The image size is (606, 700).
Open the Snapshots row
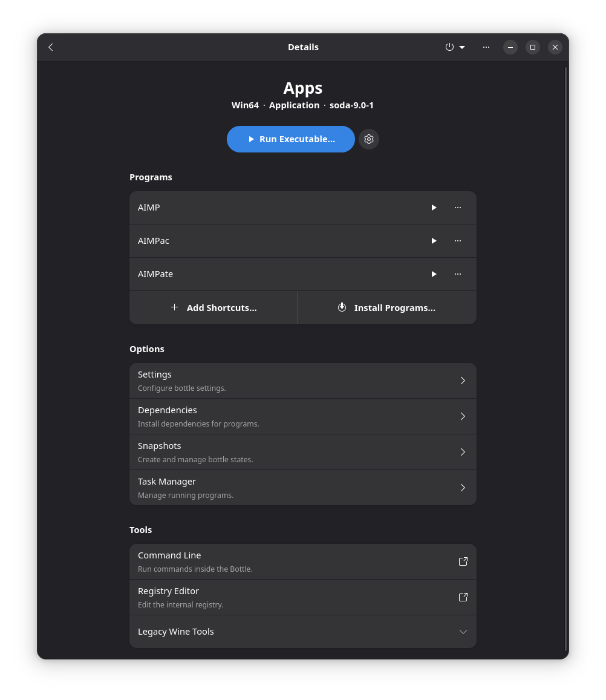pos(302,452)
